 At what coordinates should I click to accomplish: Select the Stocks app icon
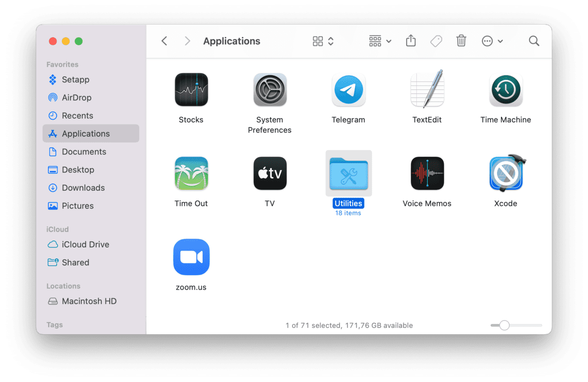(191, 90)
